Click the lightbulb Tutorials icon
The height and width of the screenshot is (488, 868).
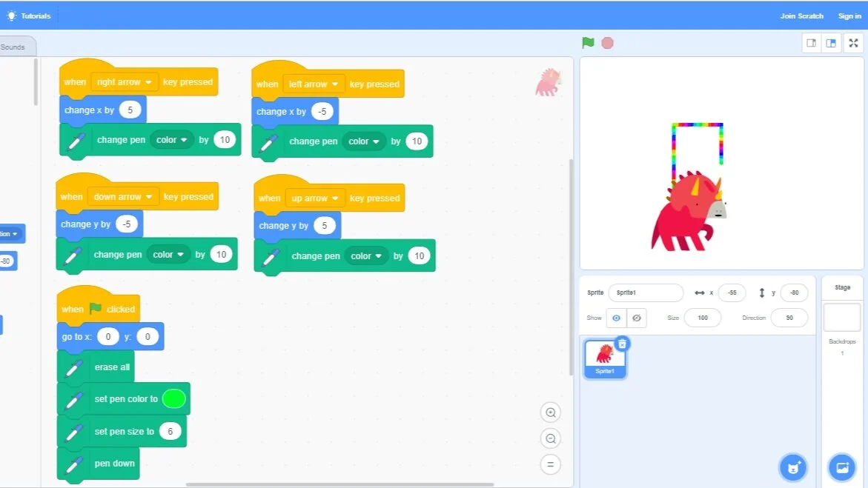tap(12, 16)
